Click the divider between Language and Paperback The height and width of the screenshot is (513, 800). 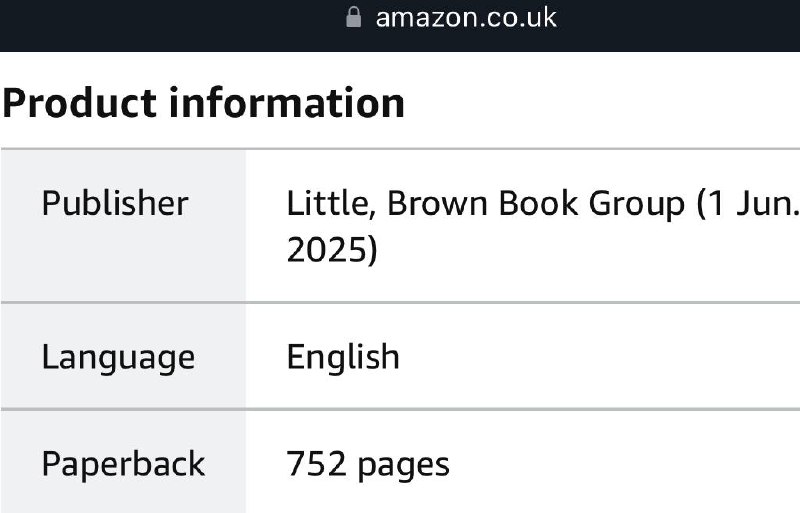pos(400,409)
